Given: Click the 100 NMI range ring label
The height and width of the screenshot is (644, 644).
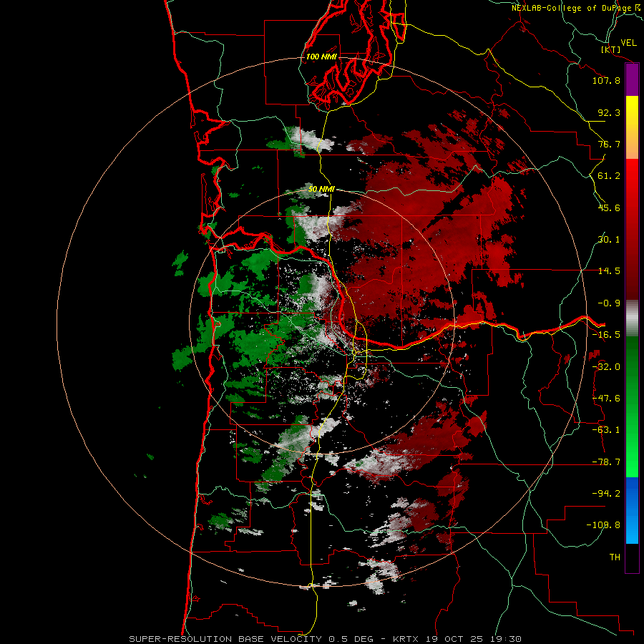Looking at the screenshot, I should [321, 57].
